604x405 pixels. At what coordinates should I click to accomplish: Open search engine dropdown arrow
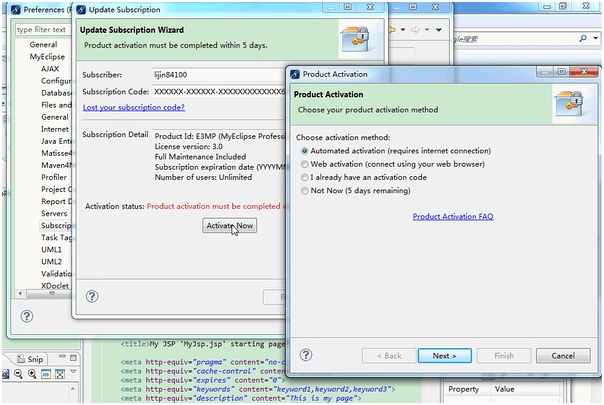[x=596, y=38]
